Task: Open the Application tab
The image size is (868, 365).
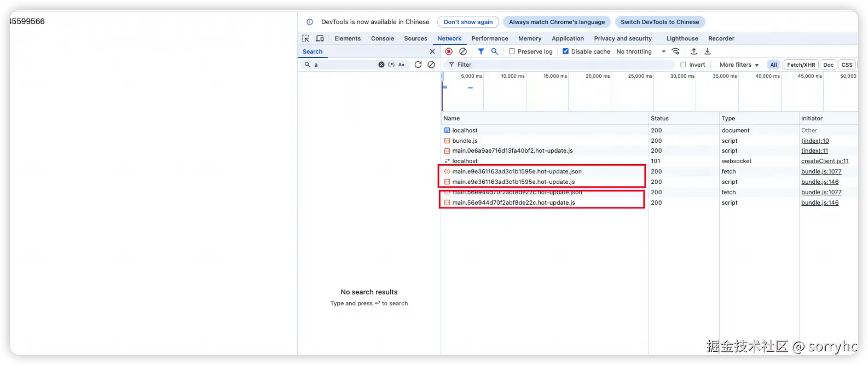Action: tap(568, 38)
